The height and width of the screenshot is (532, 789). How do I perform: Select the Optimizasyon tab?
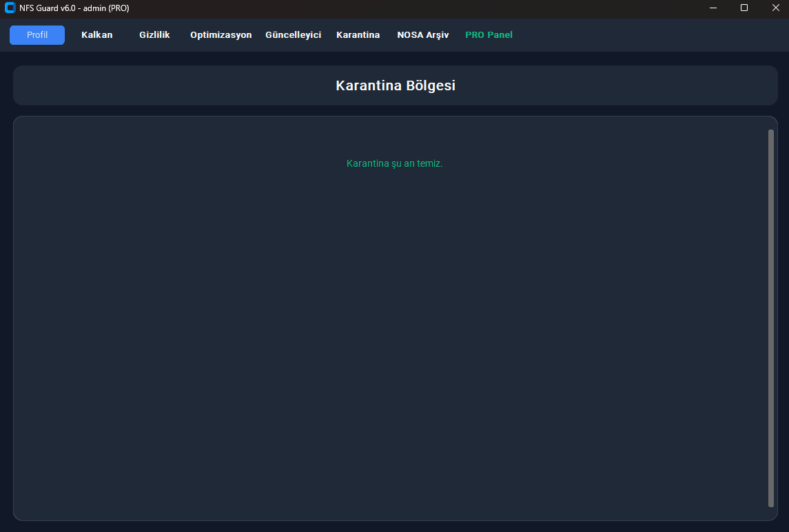pyautogui.click(x=221, y=34)
